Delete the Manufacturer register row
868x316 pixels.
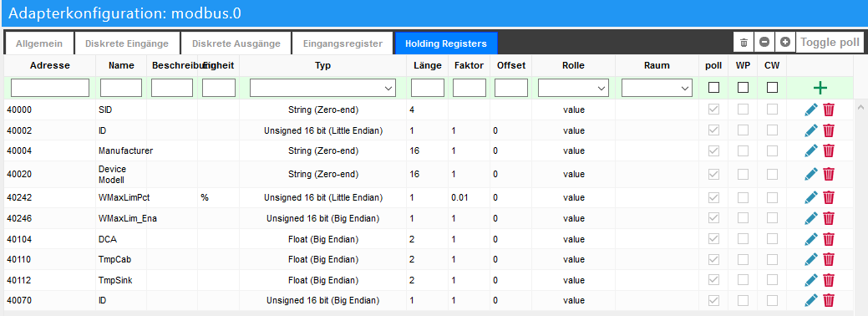click(x=829, y=150)
